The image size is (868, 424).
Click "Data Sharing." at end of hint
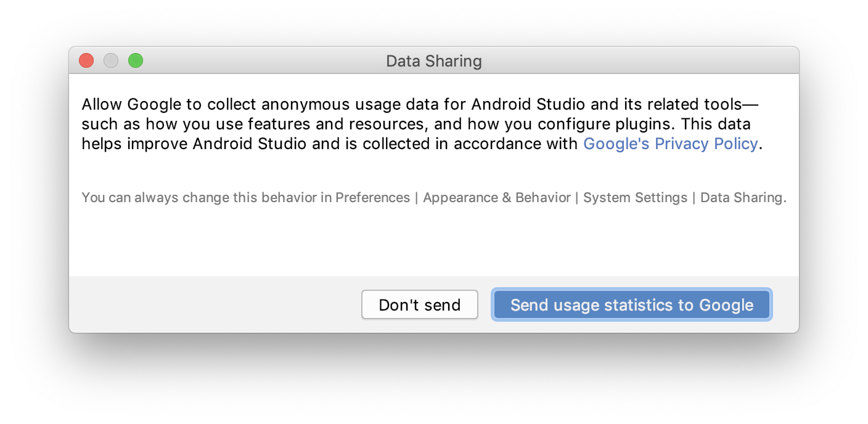coord(743,198)
